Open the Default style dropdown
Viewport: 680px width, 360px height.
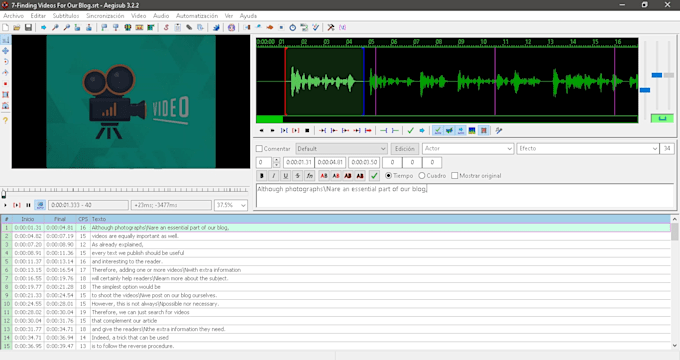pos(341,149)
